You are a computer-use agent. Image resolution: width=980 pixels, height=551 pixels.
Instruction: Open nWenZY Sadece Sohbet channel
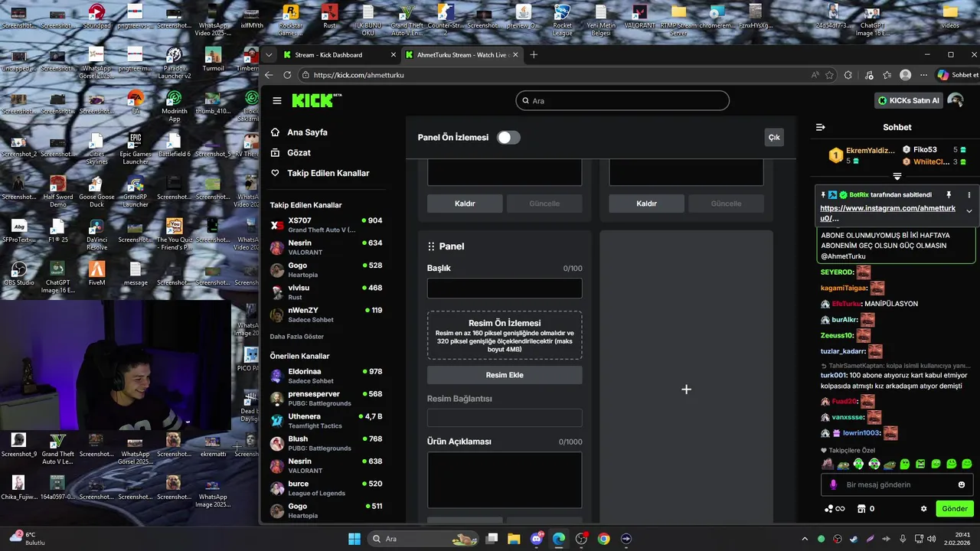(327, 315)
